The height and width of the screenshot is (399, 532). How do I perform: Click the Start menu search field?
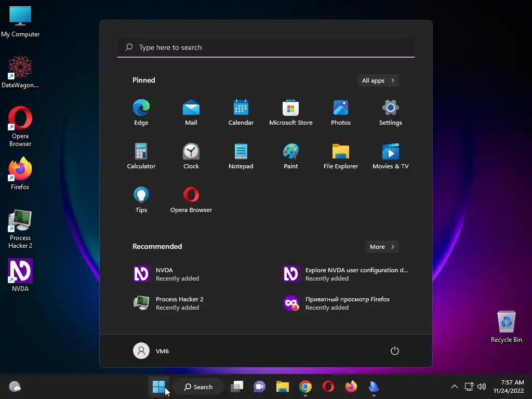coord(266,47)
